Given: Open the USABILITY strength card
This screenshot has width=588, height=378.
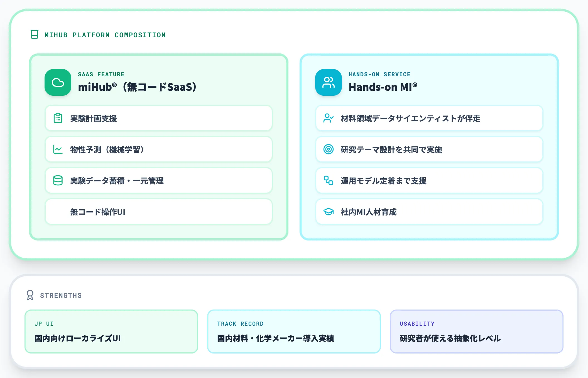Looking at the screenshot, I should (x=477, y=332).
